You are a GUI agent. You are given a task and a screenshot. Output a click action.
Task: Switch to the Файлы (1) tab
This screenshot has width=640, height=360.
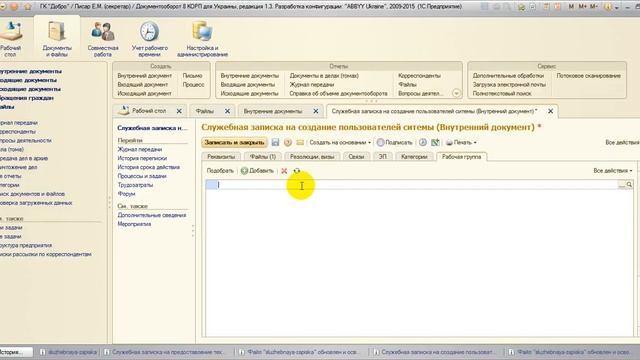[x=263, y=157]
